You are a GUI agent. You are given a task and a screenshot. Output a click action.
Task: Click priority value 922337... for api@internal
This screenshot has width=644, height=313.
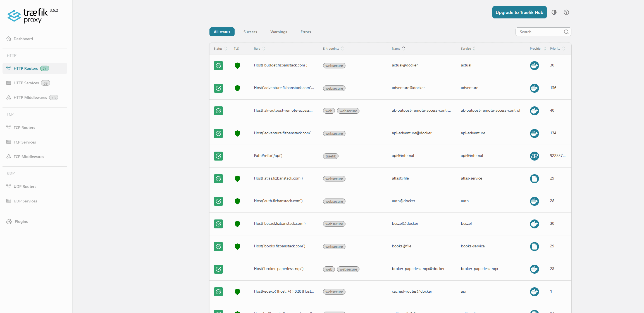[557, 156]
